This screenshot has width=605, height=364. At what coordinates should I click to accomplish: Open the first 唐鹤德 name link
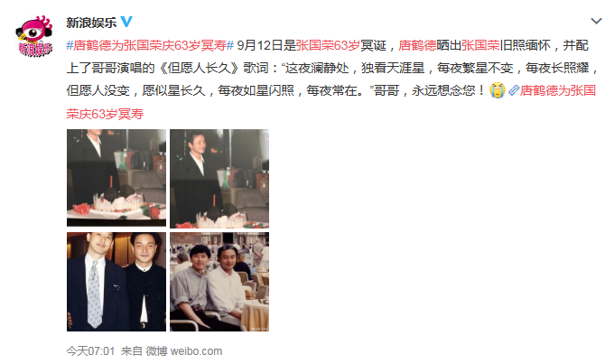click(417, 45)
